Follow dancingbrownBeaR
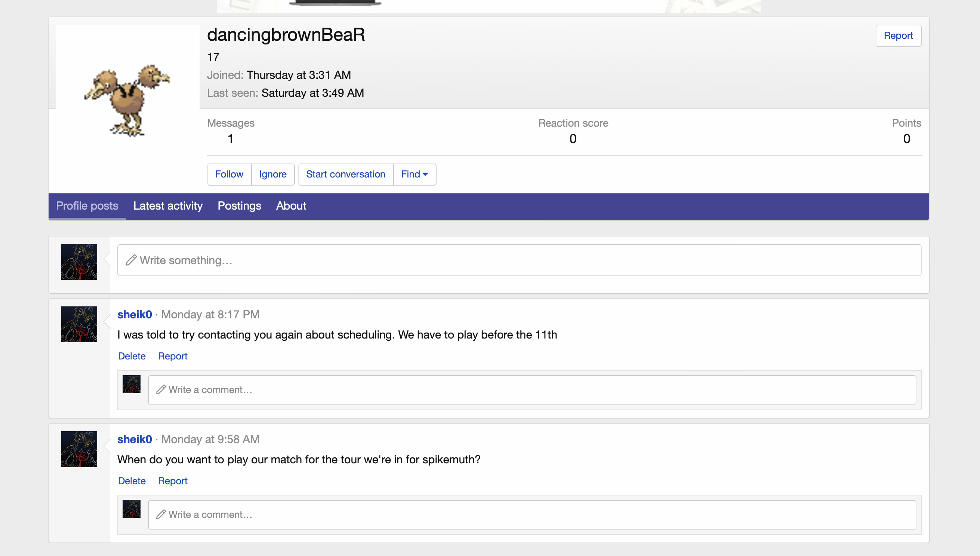The image size is (980, 556). pyautogui.click(x=229, y=174)
